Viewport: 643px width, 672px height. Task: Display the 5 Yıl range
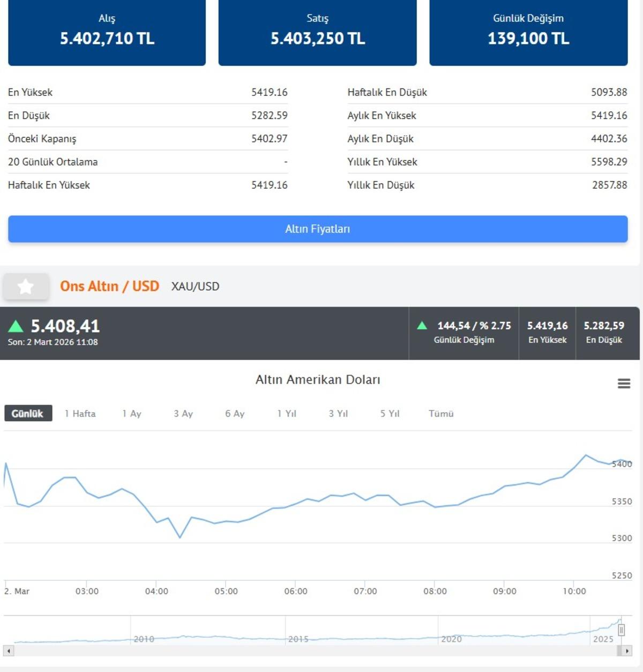pyautogui.click(x=390, y=414)
